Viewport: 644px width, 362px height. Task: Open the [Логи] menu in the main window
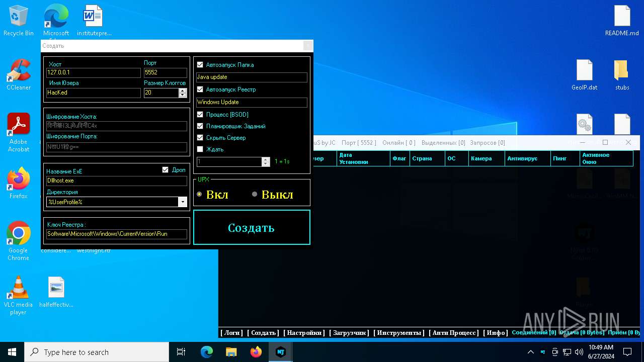(231, 333)
